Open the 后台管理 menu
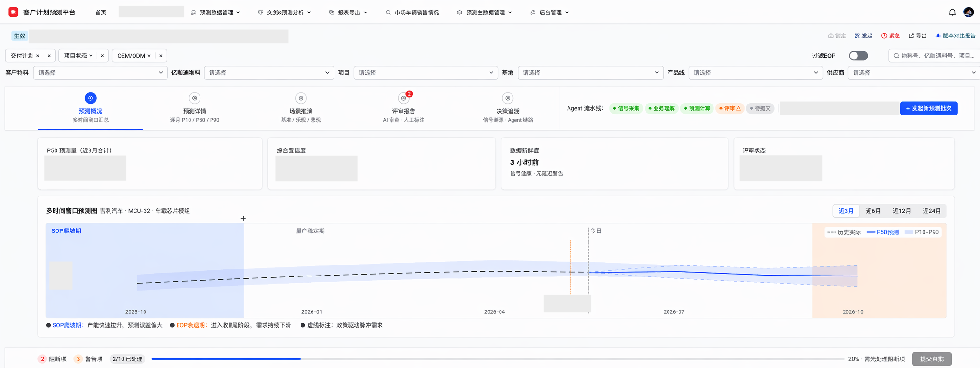The width and height of the screenshot is (980, 368). [550, 12]
